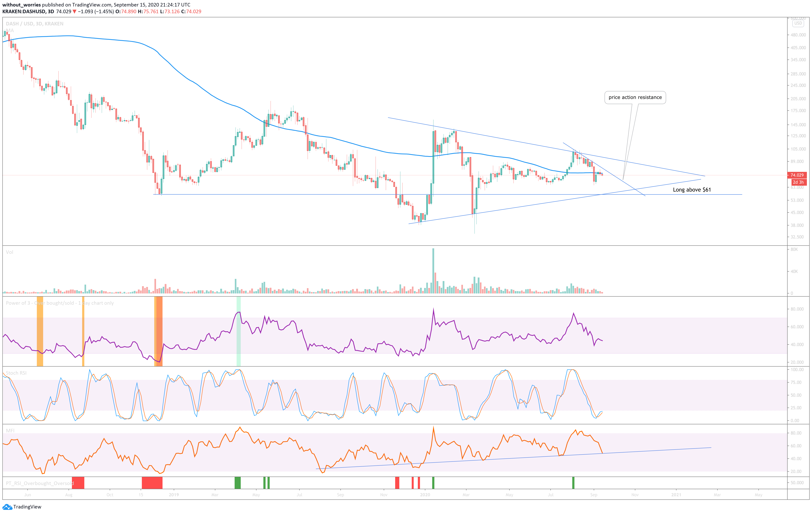Select the 205.000 price axis value
812x514 pixels.
pyautogui.click(x=798, y=99)
